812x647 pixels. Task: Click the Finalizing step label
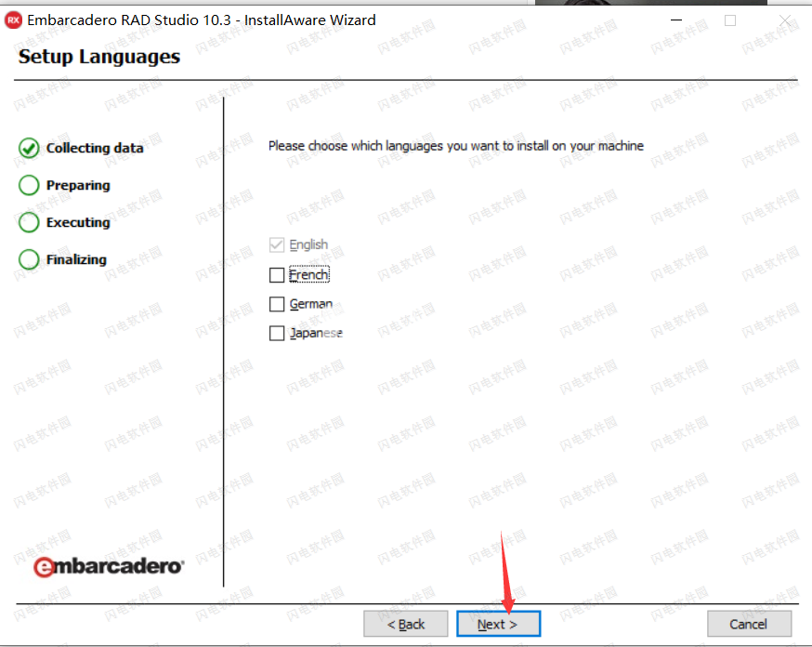tap(76, 259)
